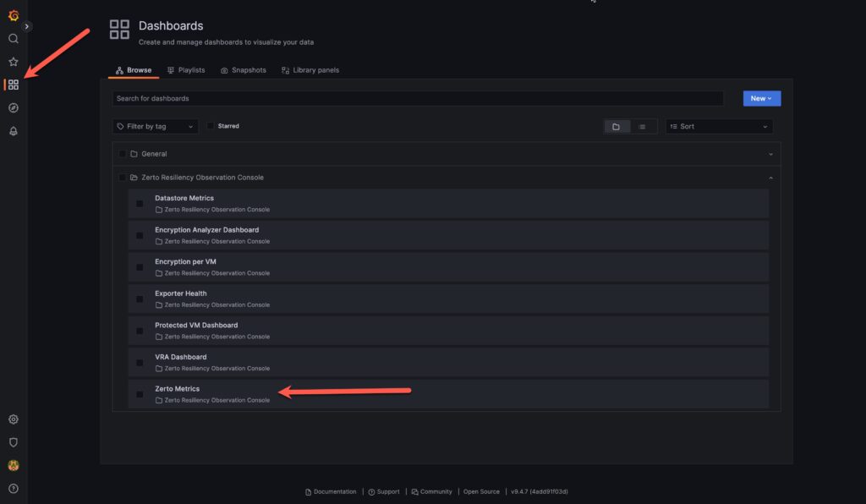Click the v9.4.7 version link
The image size is (866, 504).
click(x=539, y=492)
